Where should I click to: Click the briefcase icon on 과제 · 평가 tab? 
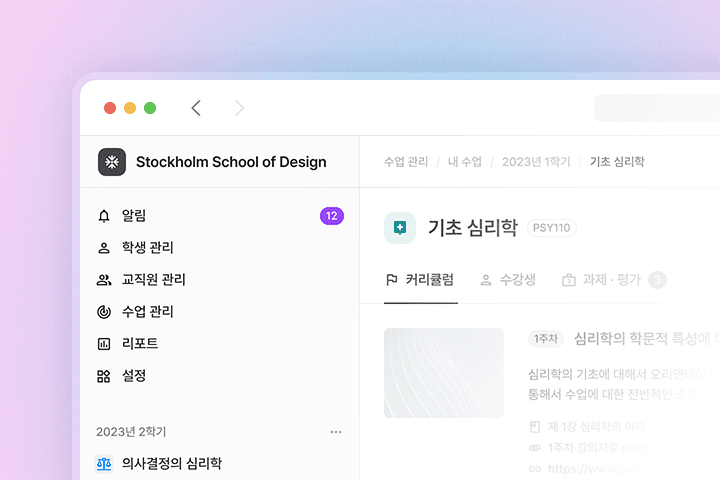(x=569, y=280)
